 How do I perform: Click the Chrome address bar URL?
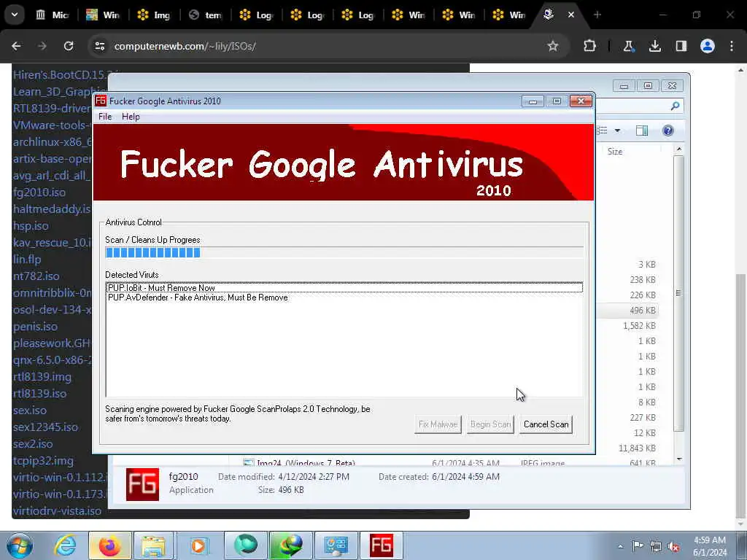(x=185, y=46)
